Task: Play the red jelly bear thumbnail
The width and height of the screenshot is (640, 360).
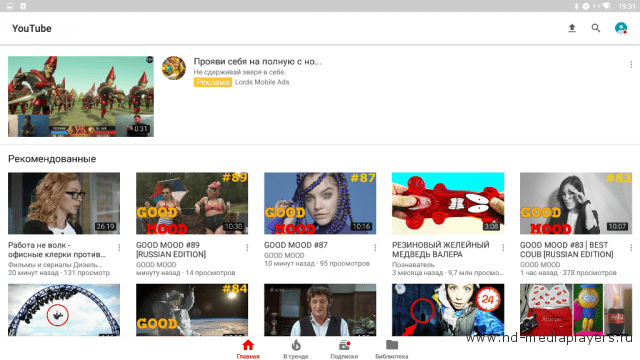Action: [448, 203]
